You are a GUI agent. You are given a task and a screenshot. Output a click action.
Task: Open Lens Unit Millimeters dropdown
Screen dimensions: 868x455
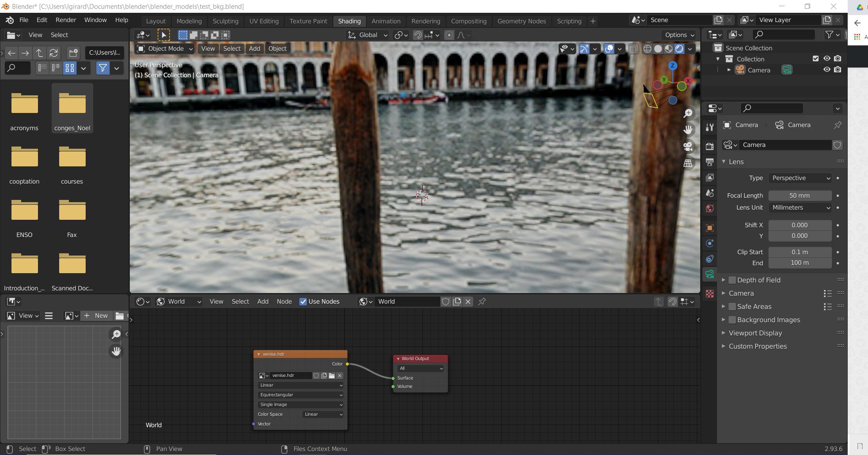[x=800, y=207]
